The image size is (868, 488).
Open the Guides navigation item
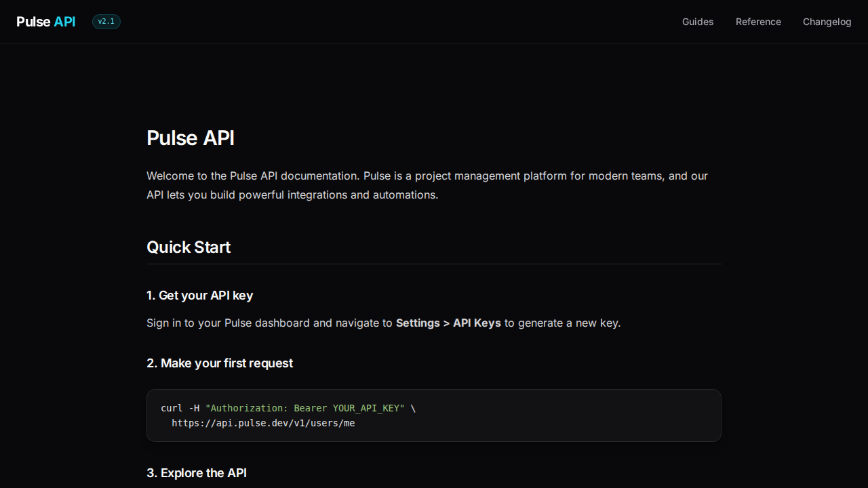coord(697,22)
